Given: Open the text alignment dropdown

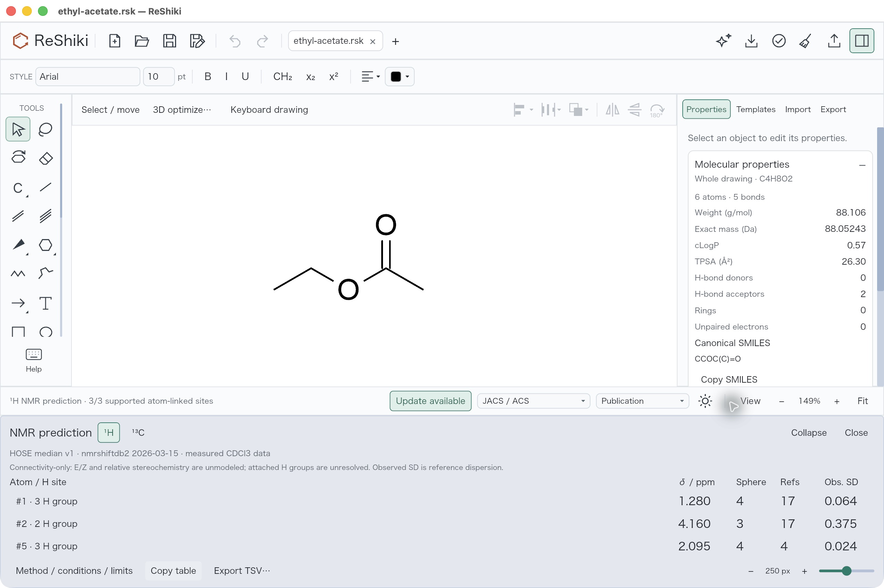Looking at the screenshot, I should tap(370, 77).
